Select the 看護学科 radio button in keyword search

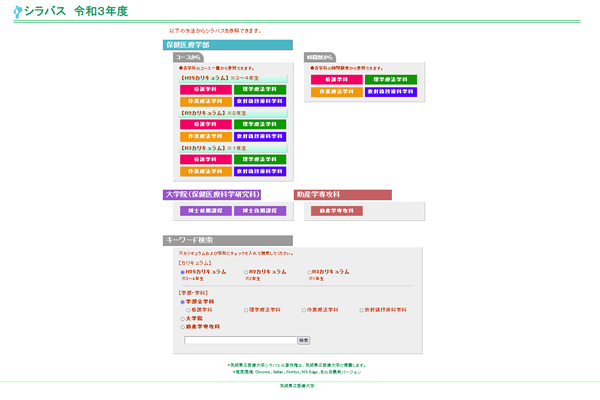pos(188,310)
